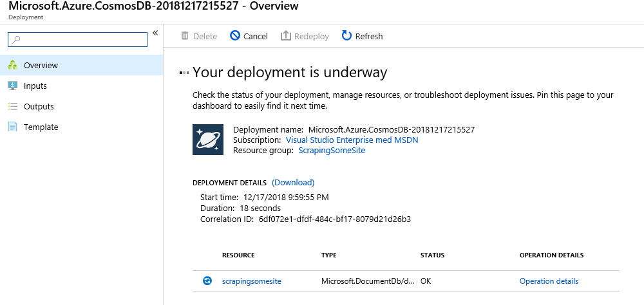Click the Refresh circular arrow icon
Image resolution: width=644 pixels, height=305 pixels.
(x=346, y=36)
